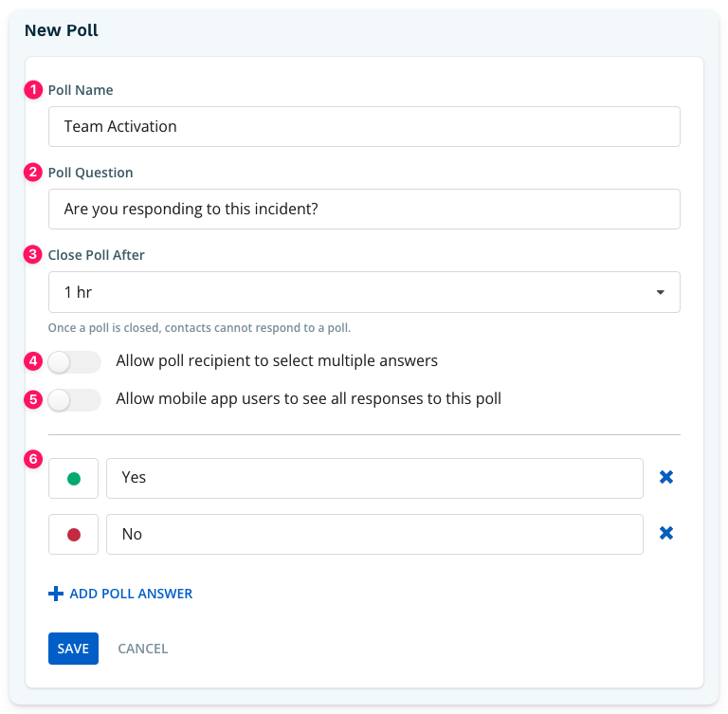Cancel creating the poll

click(143, 649)
